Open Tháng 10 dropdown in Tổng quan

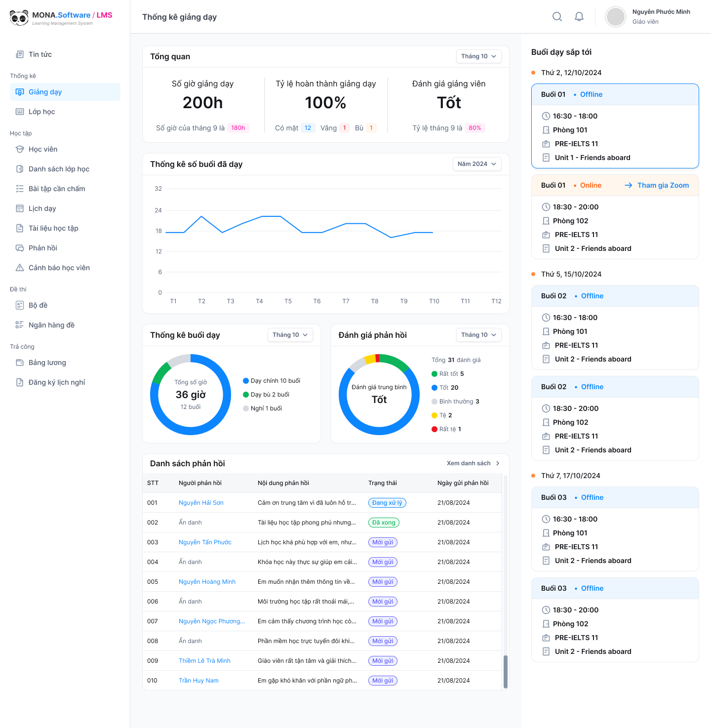click(478, 56)
